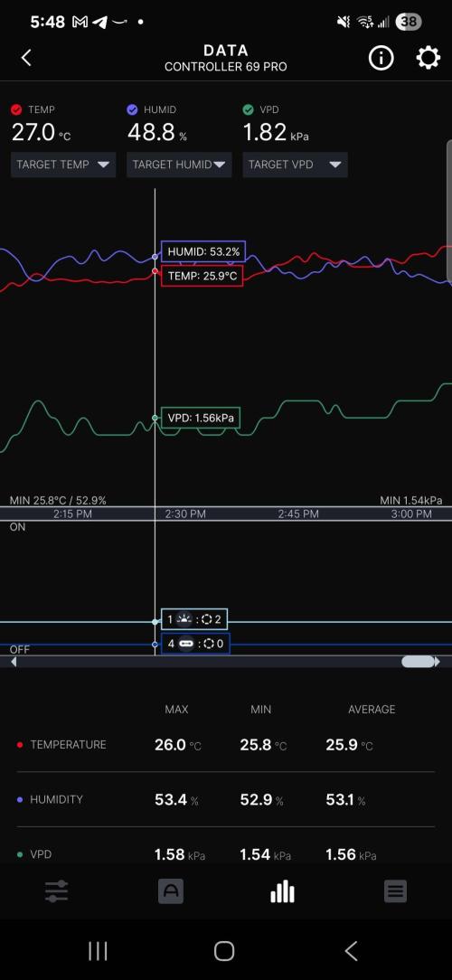Open the controls sliders tab icon

(56, 891)
